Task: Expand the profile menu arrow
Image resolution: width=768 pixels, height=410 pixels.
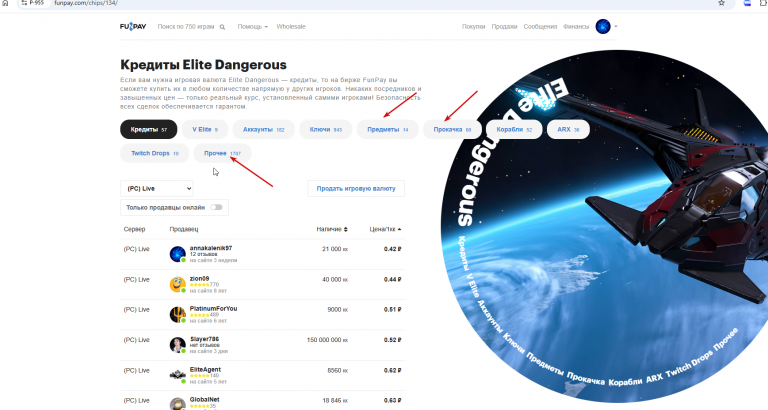Action: pos(616,26)
